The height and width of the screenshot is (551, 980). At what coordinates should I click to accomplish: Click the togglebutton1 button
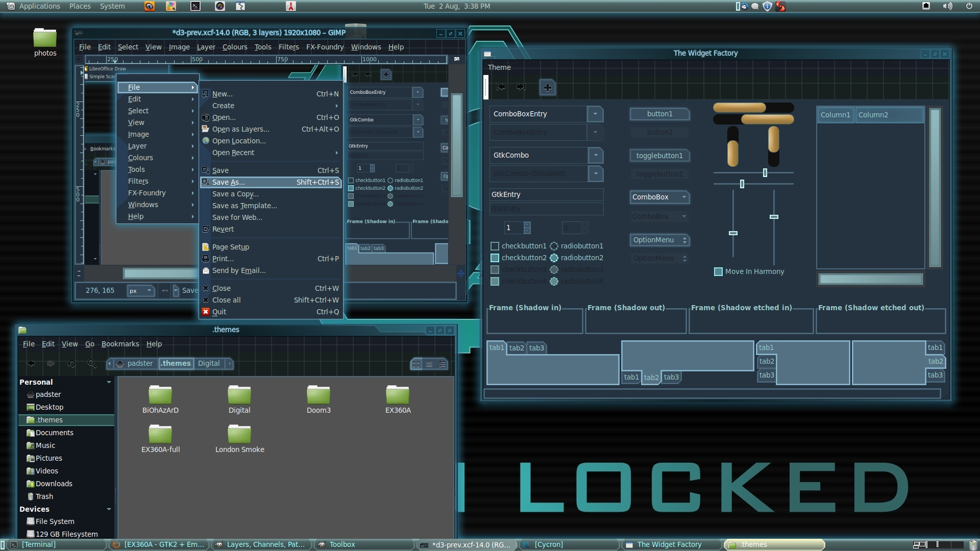[x=659, y=156]
